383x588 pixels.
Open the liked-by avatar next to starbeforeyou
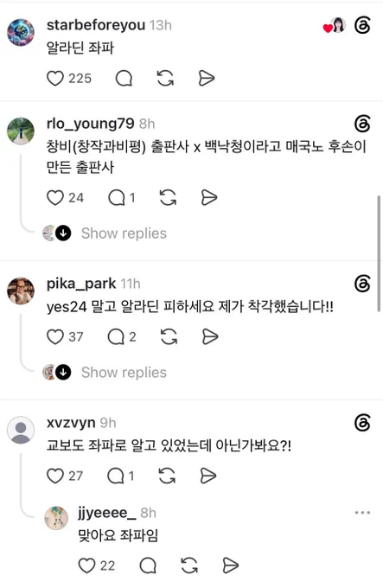pyautogui.click(x=338, y=25)
